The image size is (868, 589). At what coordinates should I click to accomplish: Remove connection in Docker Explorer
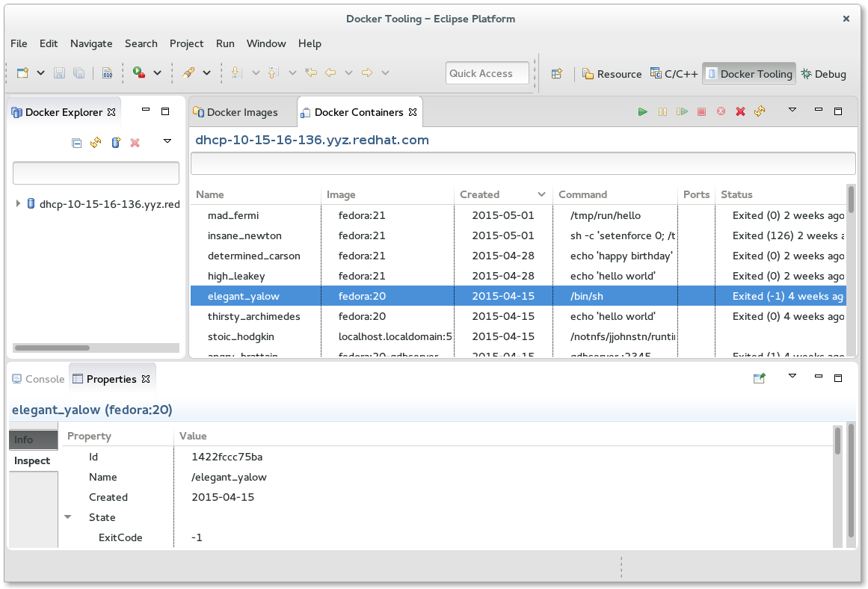click(x=135, y=143)
